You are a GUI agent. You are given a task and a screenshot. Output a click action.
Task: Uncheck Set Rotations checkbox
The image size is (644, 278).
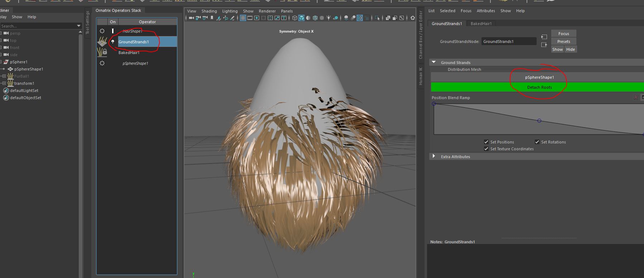pyautogui.click(x=537, y=142)
